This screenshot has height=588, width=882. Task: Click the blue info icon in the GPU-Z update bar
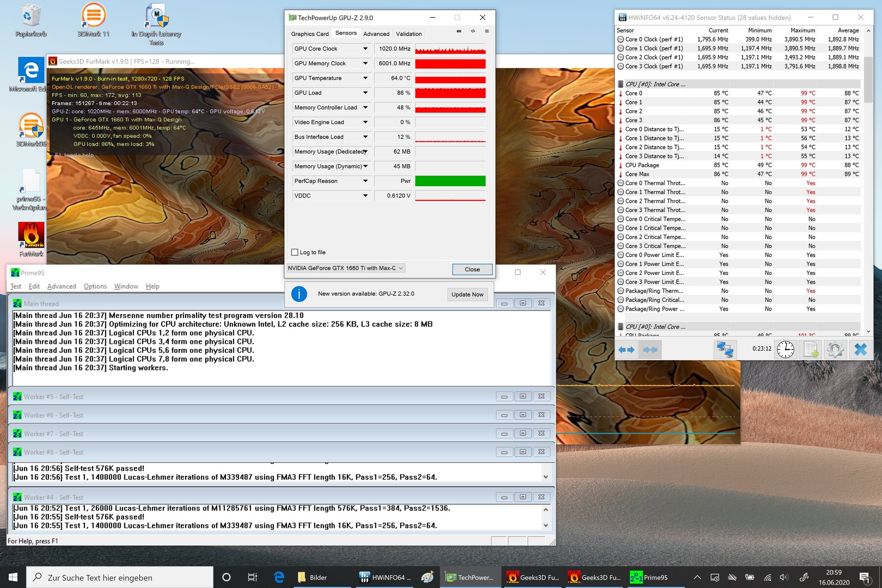299,294
